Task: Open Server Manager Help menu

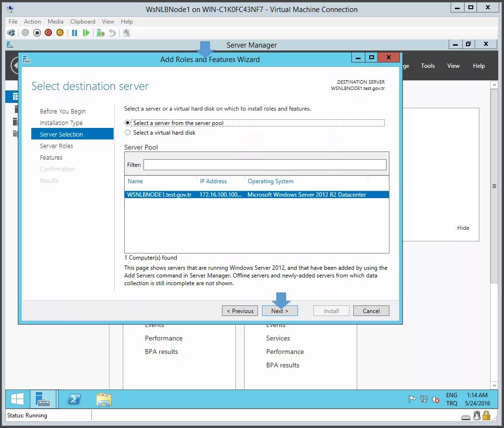Action: 478,66
